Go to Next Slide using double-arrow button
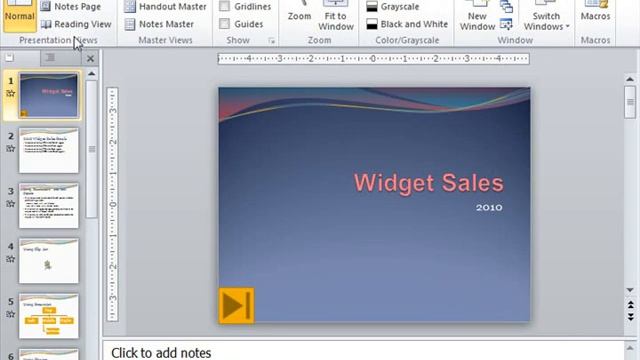Image resolution: width=640 pixels, height=360 pixels. (x=630, y=317)
